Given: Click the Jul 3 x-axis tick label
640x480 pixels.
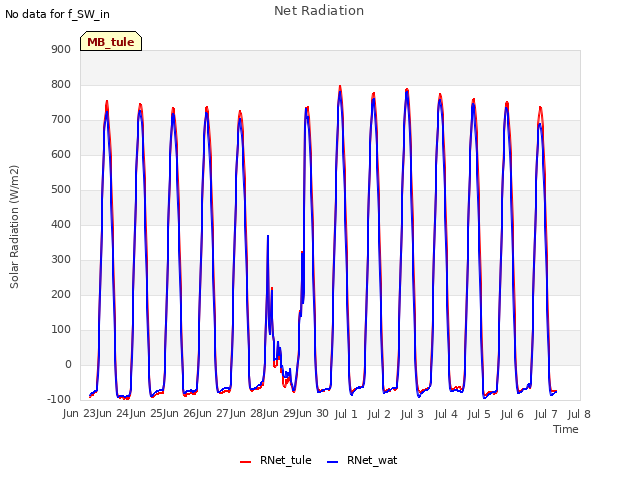Looking at the screenshot, I should 412,414.
